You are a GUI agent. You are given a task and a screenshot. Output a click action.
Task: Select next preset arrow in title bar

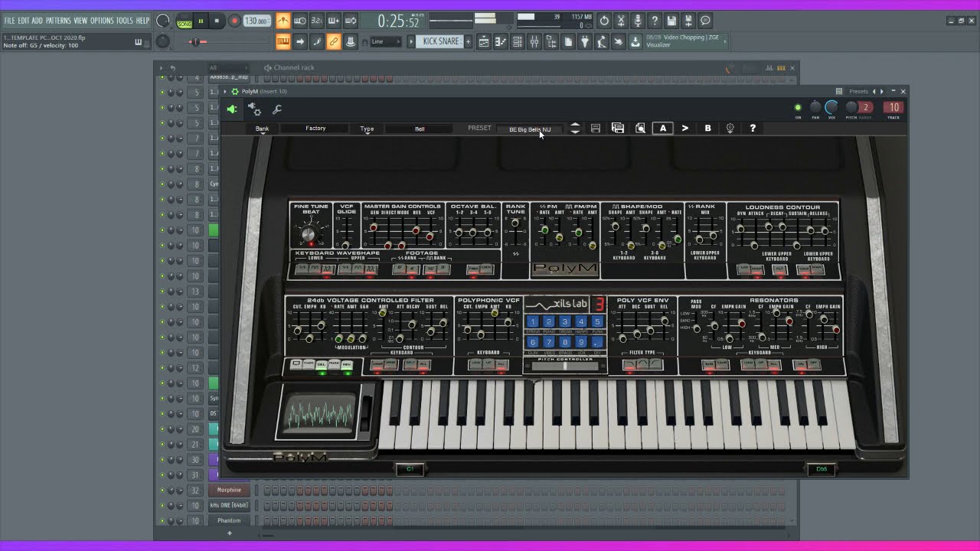click(x=882, y=91)
